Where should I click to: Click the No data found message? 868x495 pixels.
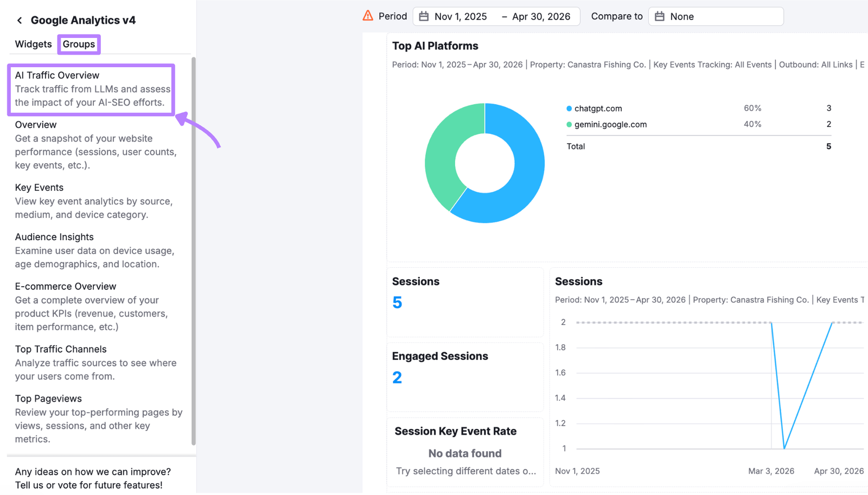point(465,453)
